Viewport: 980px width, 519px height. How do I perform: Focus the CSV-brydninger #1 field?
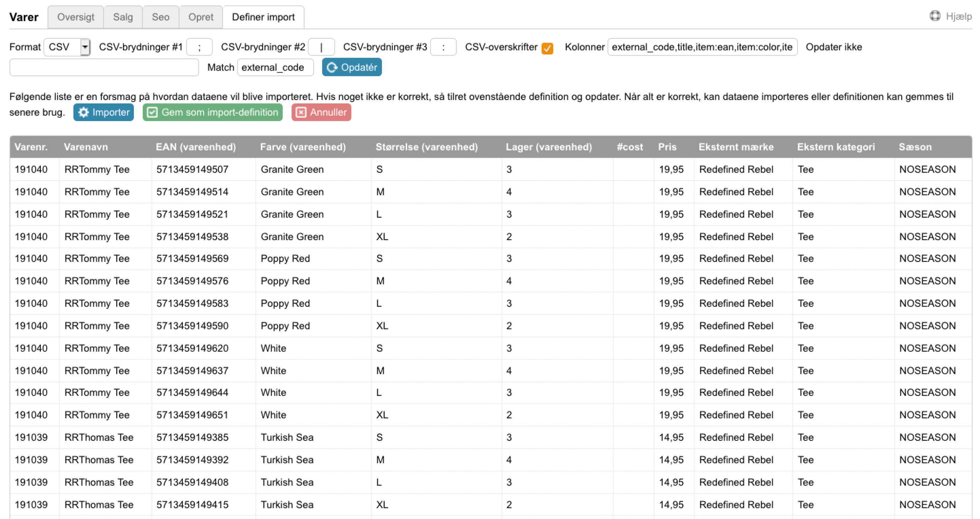[199, 47]
